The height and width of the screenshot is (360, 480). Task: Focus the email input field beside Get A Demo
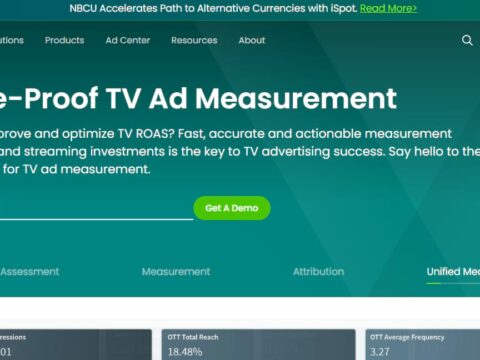pyautogui.click(x=96, y=209)
